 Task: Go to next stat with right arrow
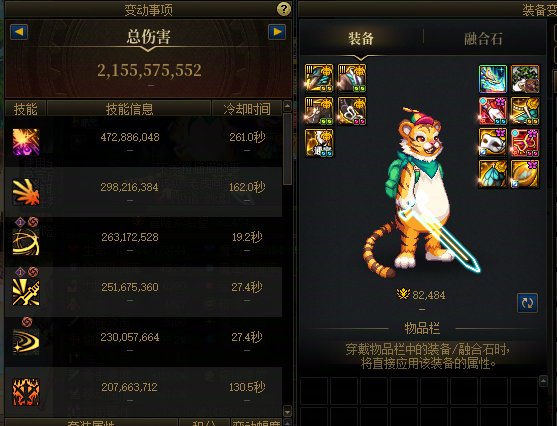[277, 32]
